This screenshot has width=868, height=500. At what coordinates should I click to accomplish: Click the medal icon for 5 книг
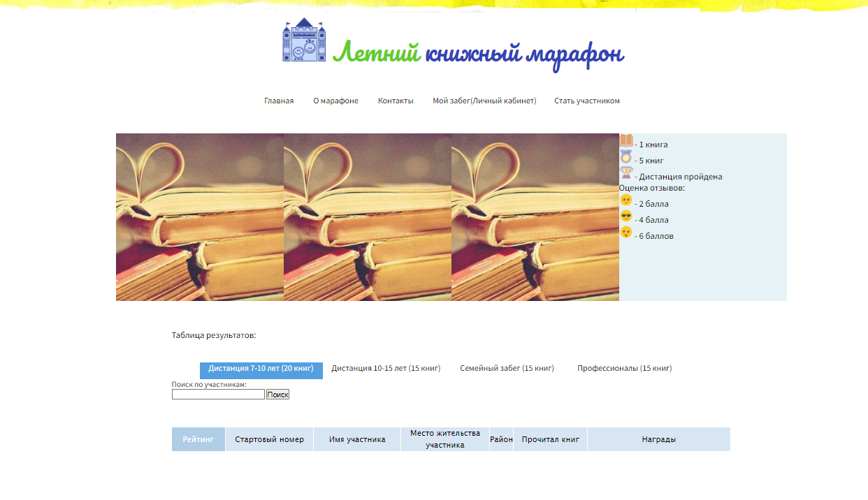pos(626,156)
